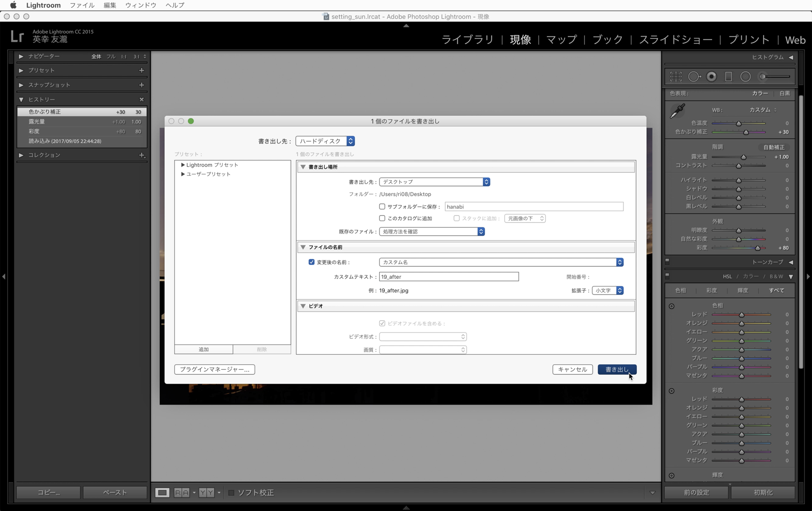Viewport: 812px width, 511px height.
Task: Hide the filmstrip with the bottom edge arrow
Action: click(x=406, y=508)
